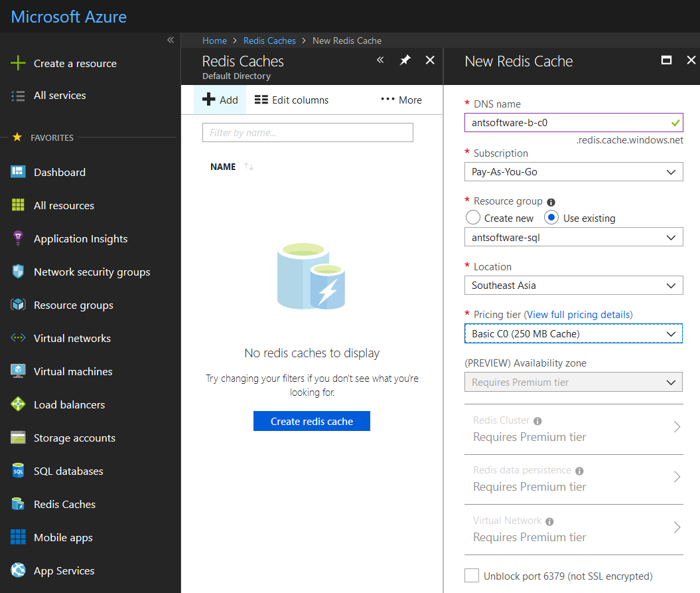Click the Application Insights lightbulb icon
Image resolution: width=700 pixels, height=593 pixels.
point(18,238)
